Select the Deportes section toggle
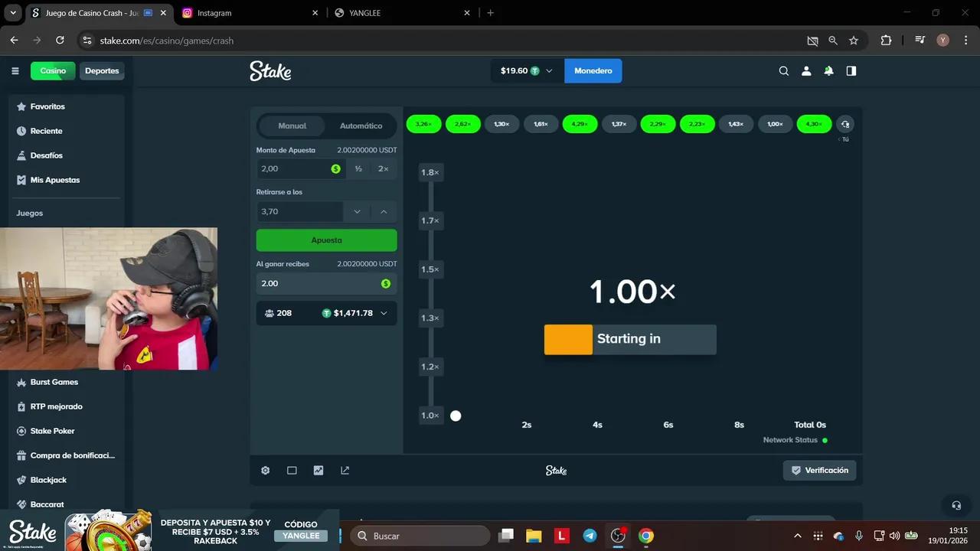This screenshot has width=980, height=551. pos(102,71)
